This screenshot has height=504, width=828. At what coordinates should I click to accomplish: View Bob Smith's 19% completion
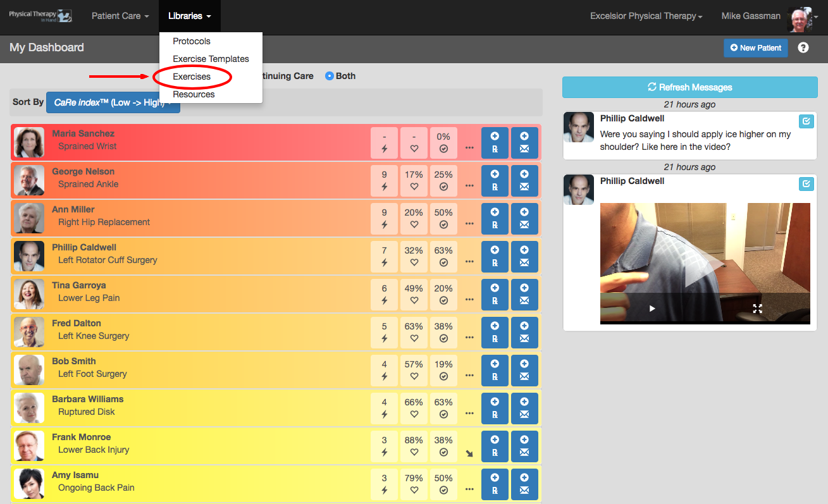point(443,370)
